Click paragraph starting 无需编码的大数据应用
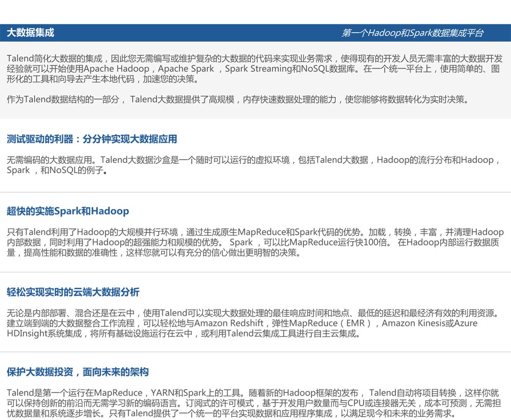The width and height of the screenshot is (511, 420). [253, 165]
